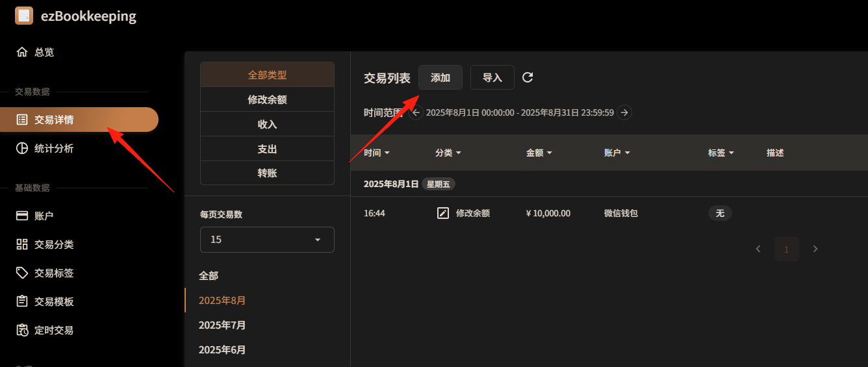Open the 账户 column filter dropdown
The height and width of the screenshot is (367, 868).
pyautogui.click(x=617, y=153)
